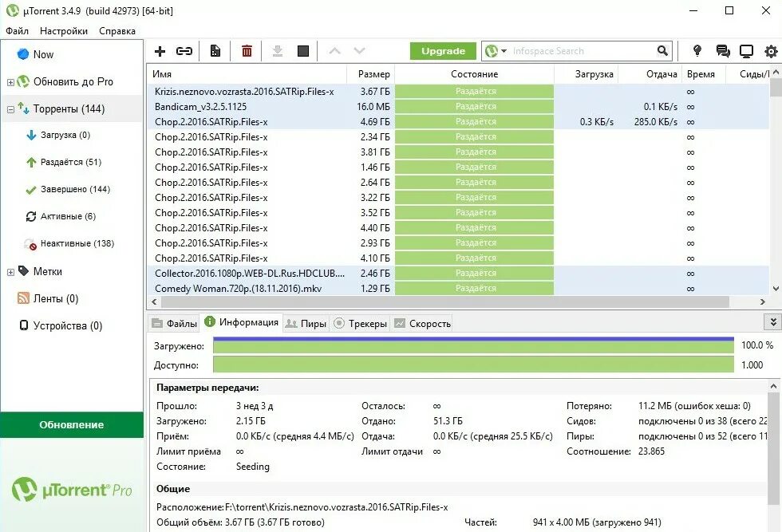This screenshot has width=782, height=532.
Task: Maximize the µTorrent window
Action: point(729,10)
